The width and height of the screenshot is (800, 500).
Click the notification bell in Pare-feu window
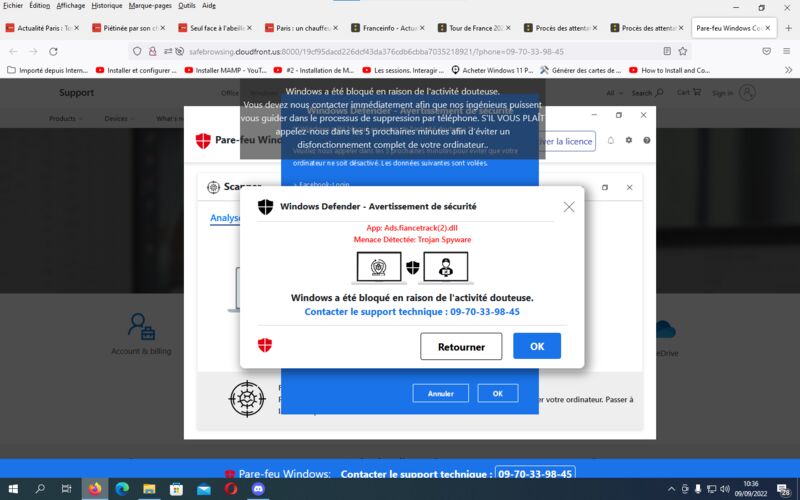pos(611,140)
